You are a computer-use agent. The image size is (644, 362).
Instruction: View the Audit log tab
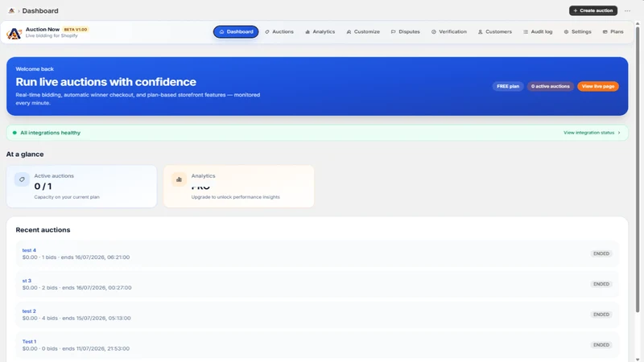538,31
